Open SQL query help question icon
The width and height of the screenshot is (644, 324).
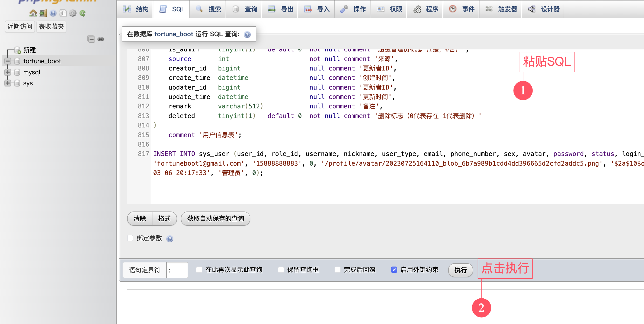click(247, 34)
